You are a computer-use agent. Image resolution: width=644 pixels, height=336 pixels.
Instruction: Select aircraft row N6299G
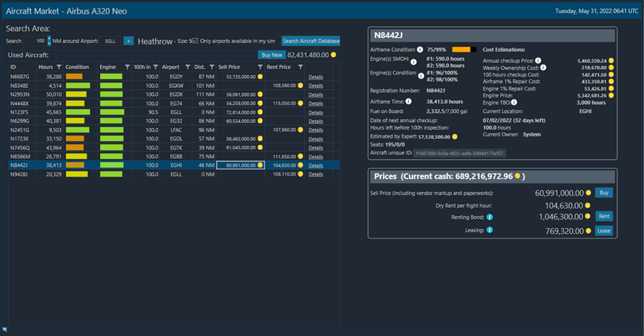coord(174,121)
